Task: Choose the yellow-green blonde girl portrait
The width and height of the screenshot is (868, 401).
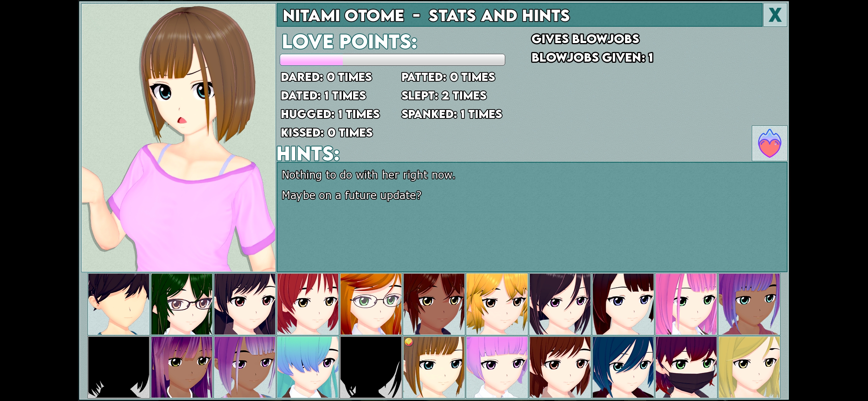Action: pos(749,367)
